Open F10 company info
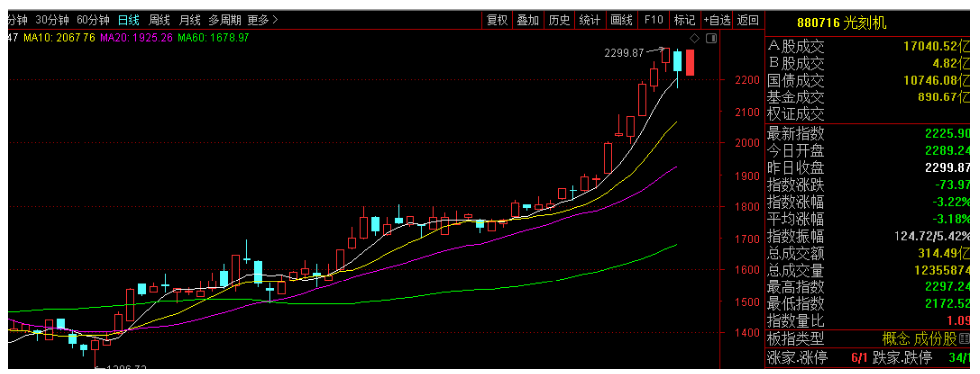The width and height of the screenshot is (980, 374). [653, 20]
